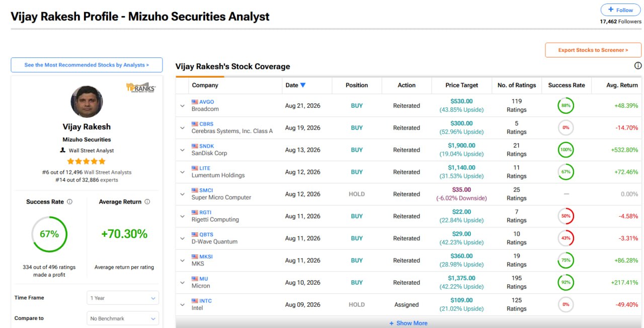The image size is (644, 328).
Task: Open the Compare to benchmark dropdown
Action: (123, 318)
